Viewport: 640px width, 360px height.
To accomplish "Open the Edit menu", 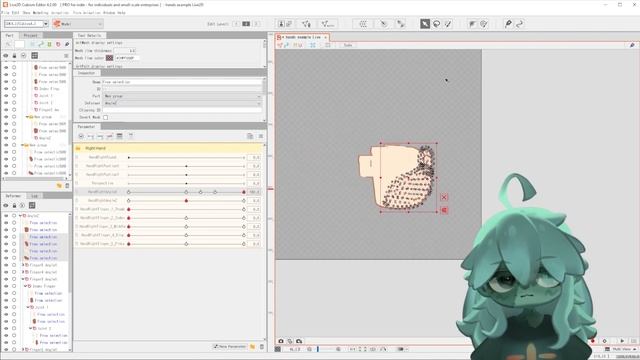I will 16,13.
